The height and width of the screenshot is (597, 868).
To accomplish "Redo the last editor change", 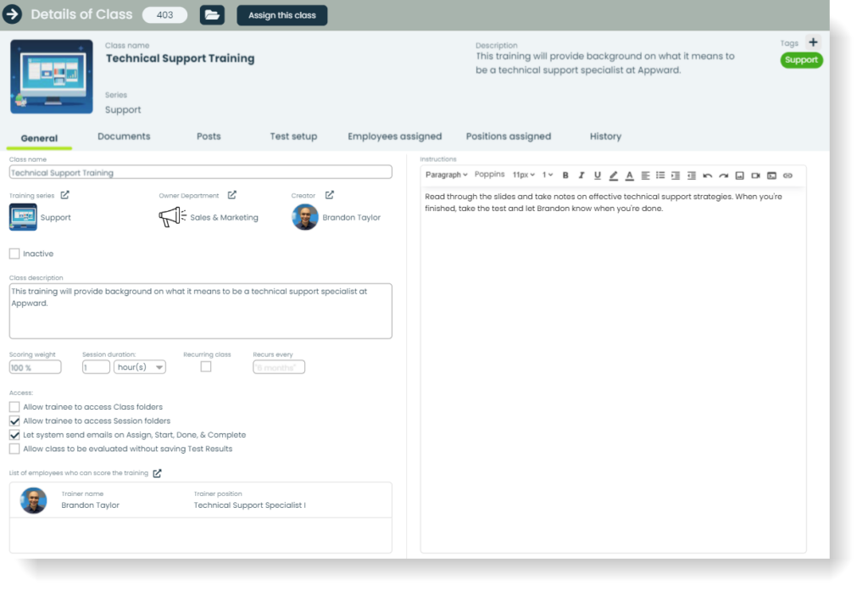I will [724, 175].
